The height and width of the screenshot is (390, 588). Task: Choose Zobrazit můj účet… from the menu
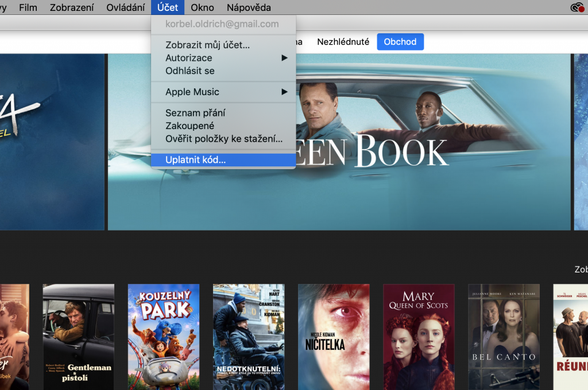tap(223, 45)
